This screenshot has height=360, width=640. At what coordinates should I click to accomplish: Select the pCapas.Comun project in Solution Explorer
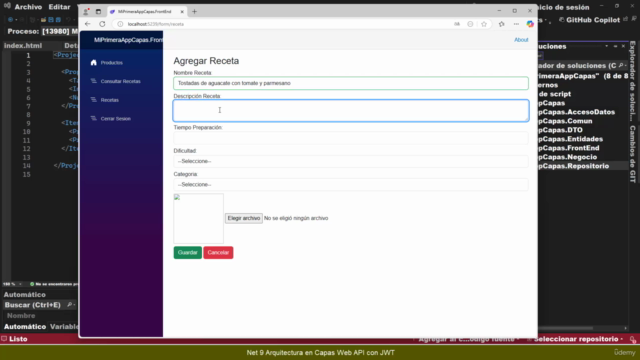pos(565,121)
